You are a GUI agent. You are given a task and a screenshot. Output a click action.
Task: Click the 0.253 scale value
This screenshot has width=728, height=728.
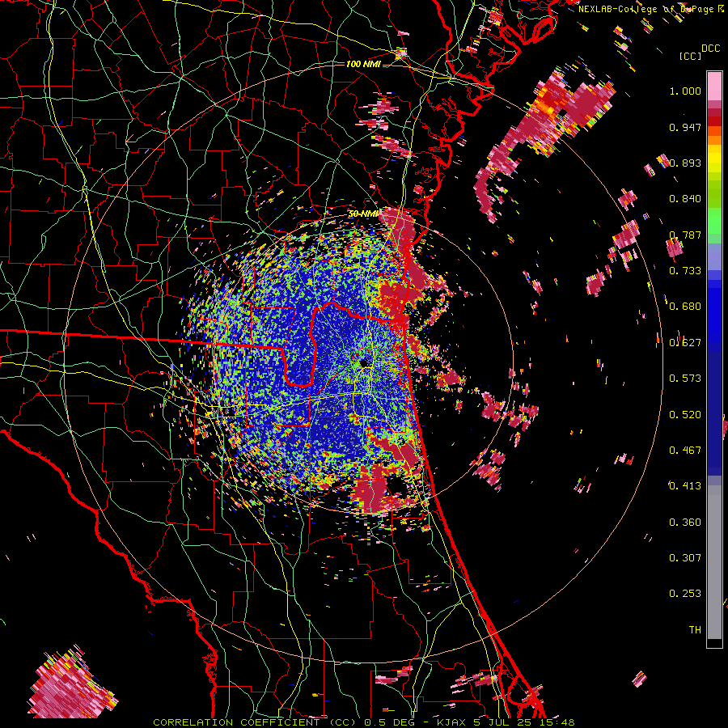click(685, 594)
